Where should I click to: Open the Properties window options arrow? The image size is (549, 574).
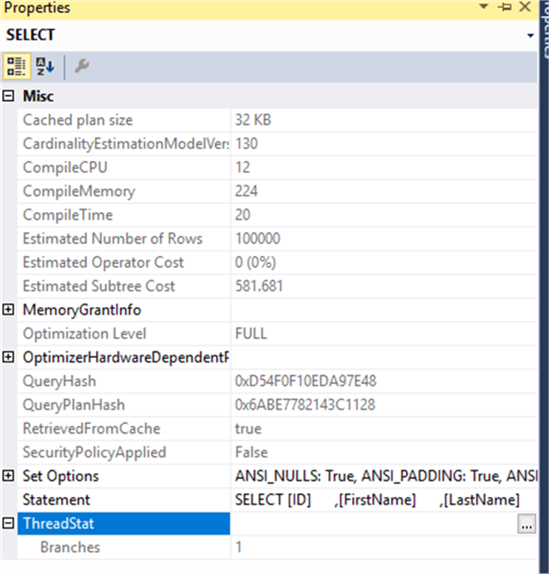coord(484,7)
